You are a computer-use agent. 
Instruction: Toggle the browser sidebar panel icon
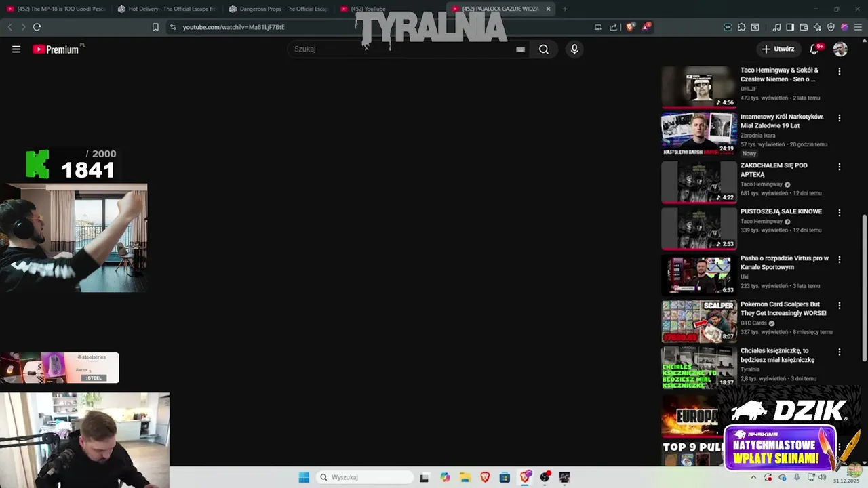tap(790, 27)
